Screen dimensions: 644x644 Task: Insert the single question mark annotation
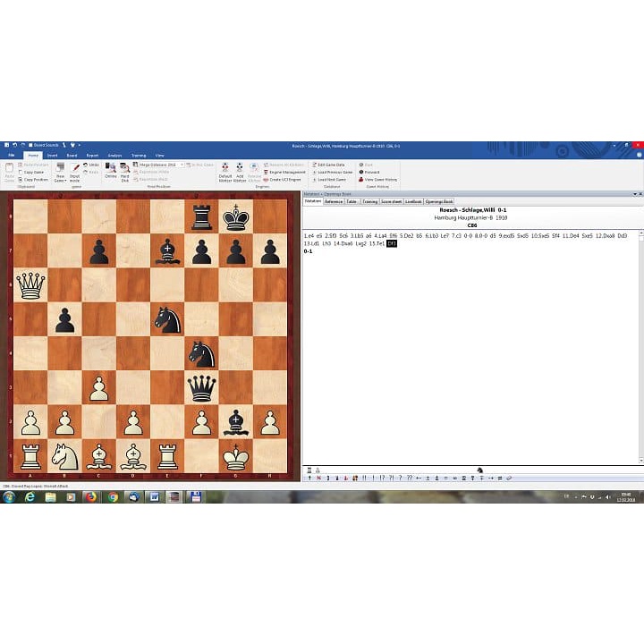pos(401,478)
